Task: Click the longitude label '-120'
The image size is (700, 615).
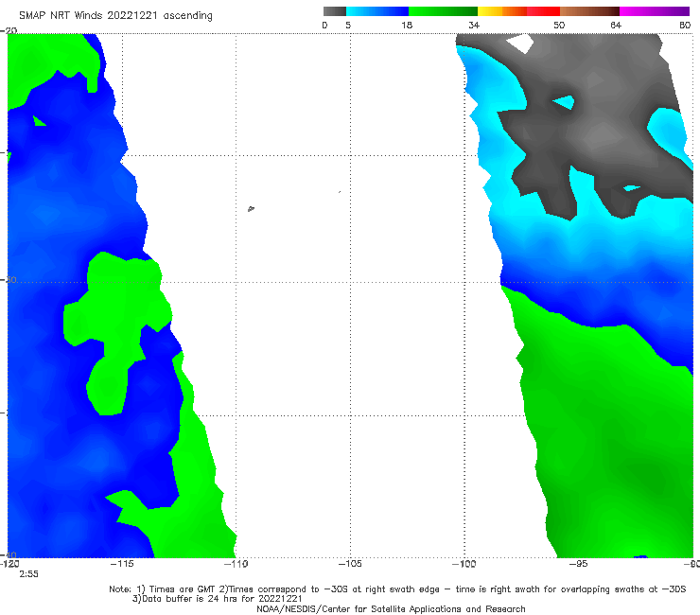Action: tap(9, 564)
